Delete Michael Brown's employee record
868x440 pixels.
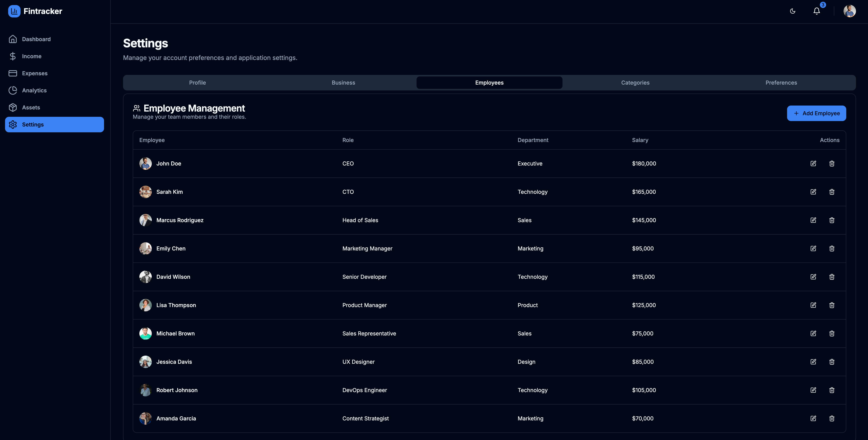pos(832,333)
